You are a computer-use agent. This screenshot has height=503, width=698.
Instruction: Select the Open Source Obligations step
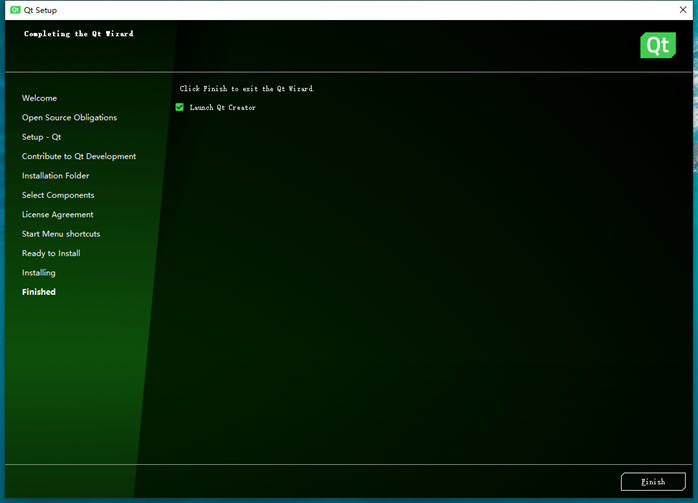69,118
